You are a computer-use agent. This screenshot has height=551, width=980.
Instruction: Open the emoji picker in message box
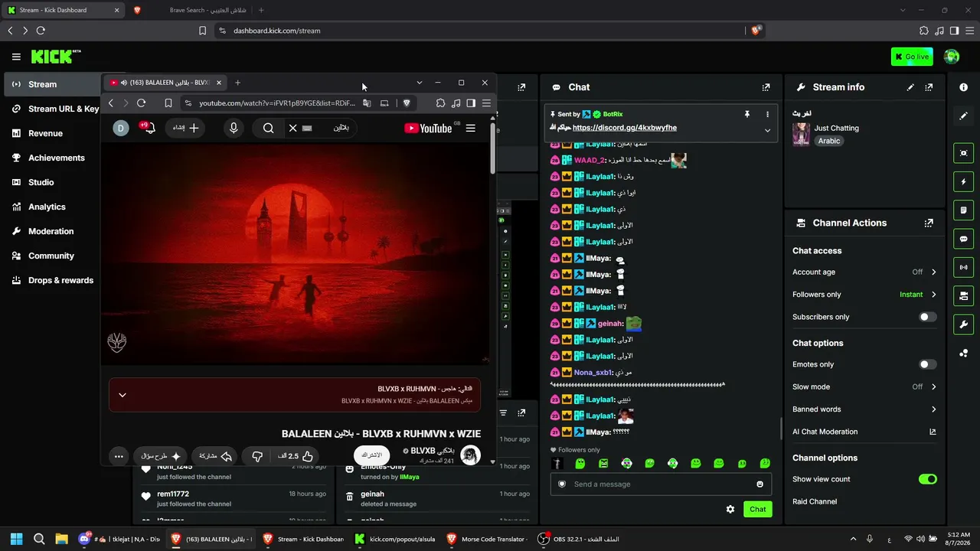pos(759,484)
